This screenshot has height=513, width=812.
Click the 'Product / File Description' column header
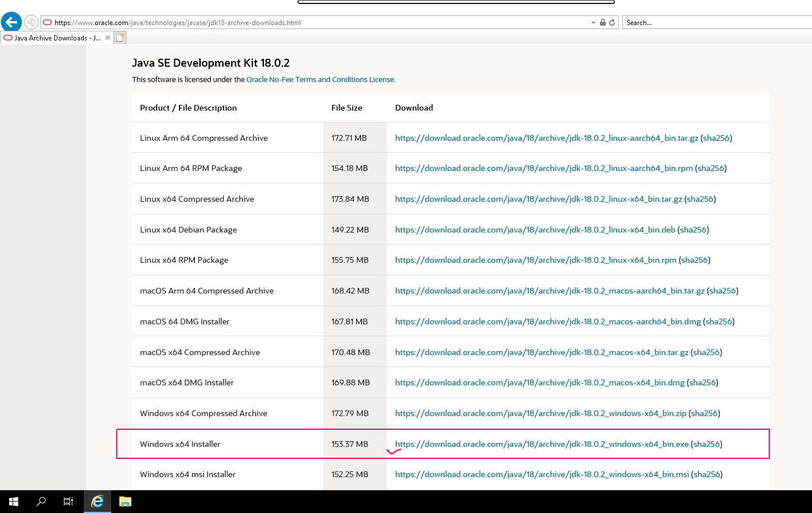click(188, 108)
